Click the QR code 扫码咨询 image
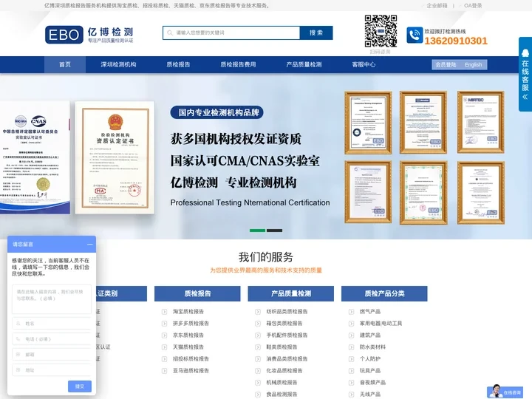 (381, 31)
